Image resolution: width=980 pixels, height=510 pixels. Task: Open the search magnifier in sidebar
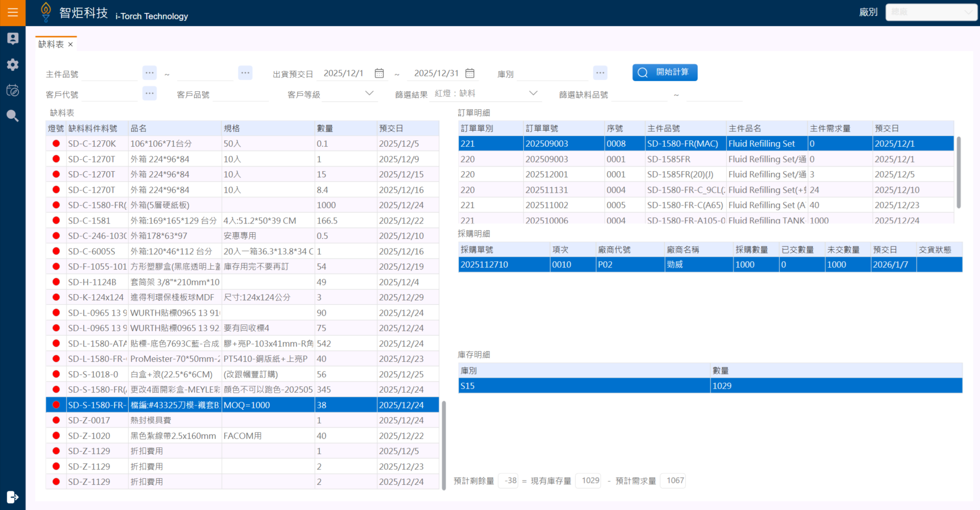click(13, 116)
